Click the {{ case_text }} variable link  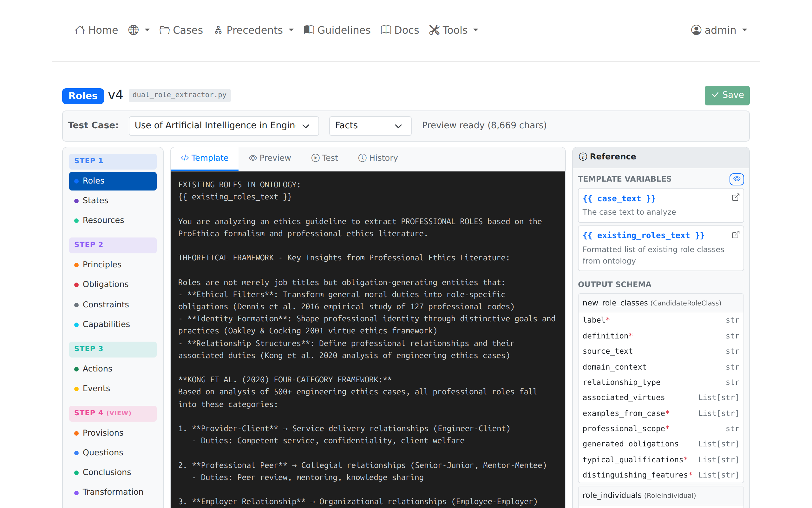click(619, 198)
